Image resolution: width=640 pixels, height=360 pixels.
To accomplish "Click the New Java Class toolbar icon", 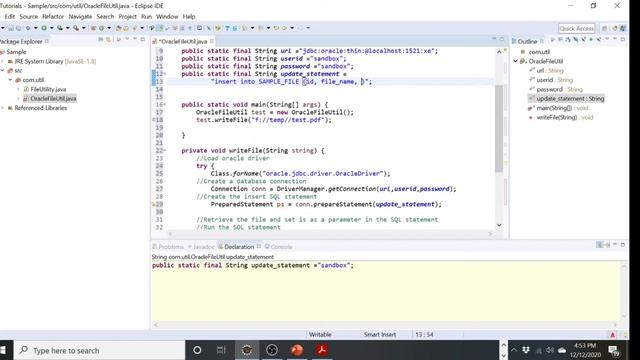I will 101,28.
